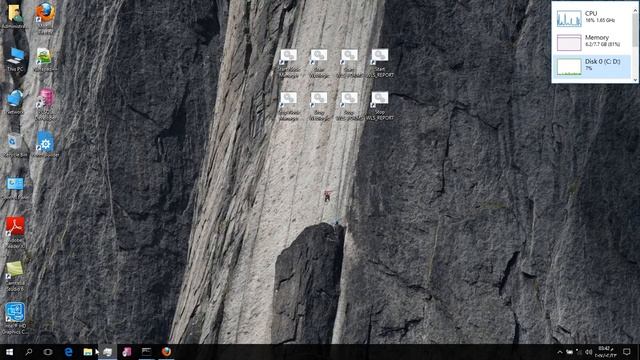Open the Network desktop icon
Image resolution: width=640 pixels, height=360 pixels.
pyautogui.click(x=16, y=102)
